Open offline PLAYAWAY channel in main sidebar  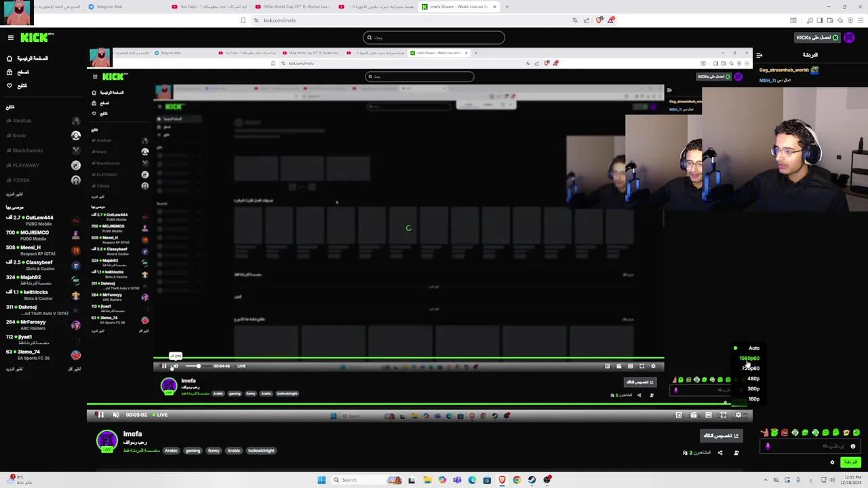coord(43,165)
